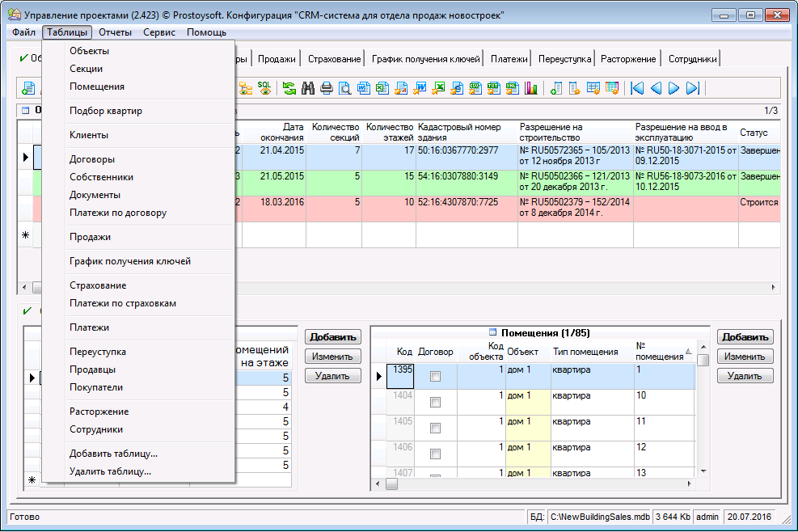
Task: Export to CSV file icon
Action: pos(475,88)
